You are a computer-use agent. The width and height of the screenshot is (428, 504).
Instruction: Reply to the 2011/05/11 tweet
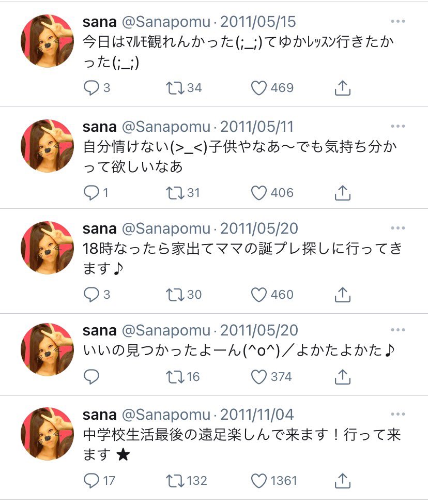91,193
